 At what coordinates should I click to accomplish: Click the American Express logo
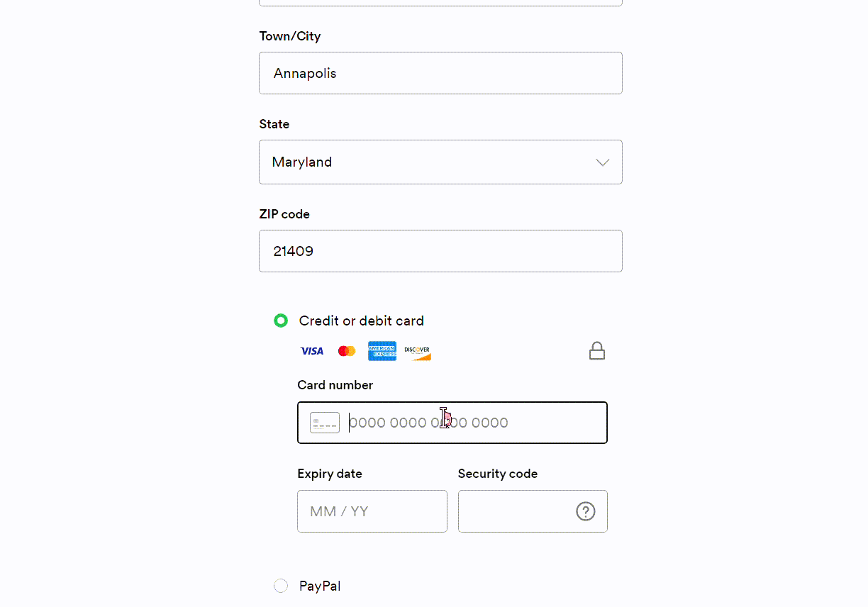pos(382,351)
